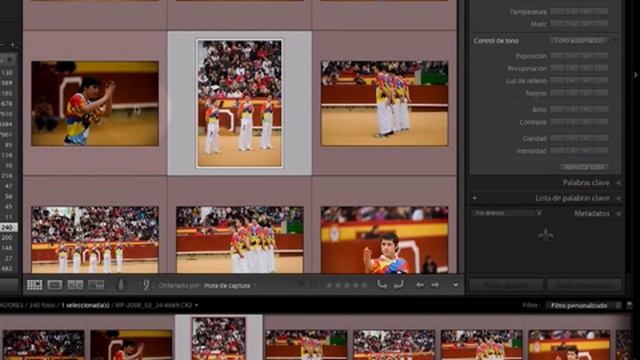Set rating with the third star

point(347,286)
